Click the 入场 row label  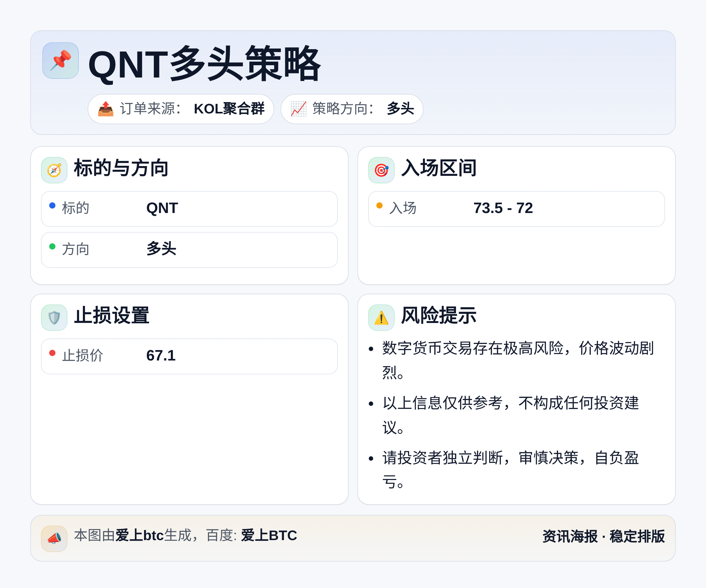[x=403, y=208]
